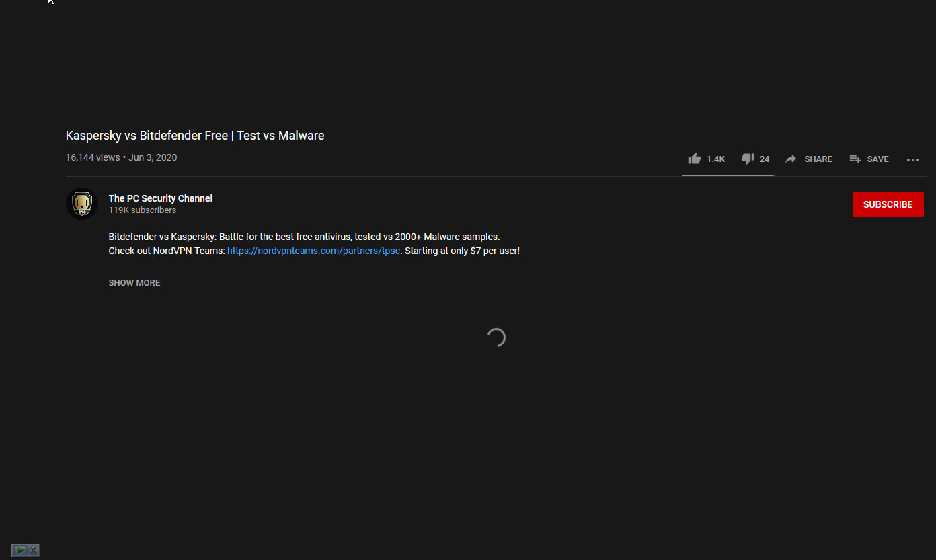The height and width of the screenshot is (560, 936).
Task: Click the SHARE label
Action: point(818,159)
